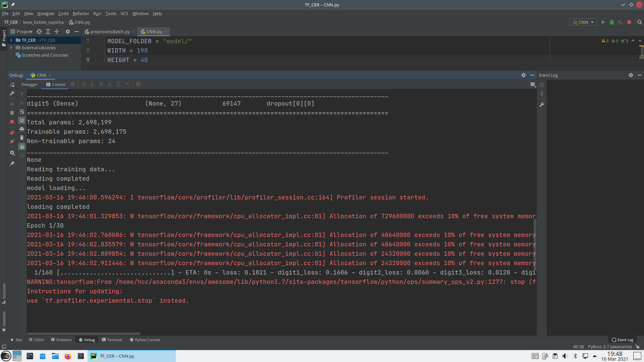Click Event Log button in status bar
644x362 pixels.
[x=623, y=340]
